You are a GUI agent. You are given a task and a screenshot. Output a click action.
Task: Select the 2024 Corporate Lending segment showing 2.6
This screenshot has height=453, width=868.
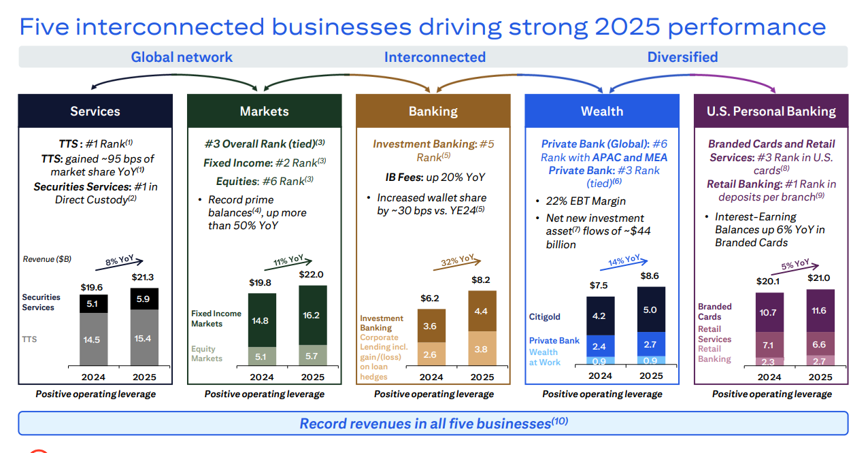pyautogui.click(x=431, y=354)
